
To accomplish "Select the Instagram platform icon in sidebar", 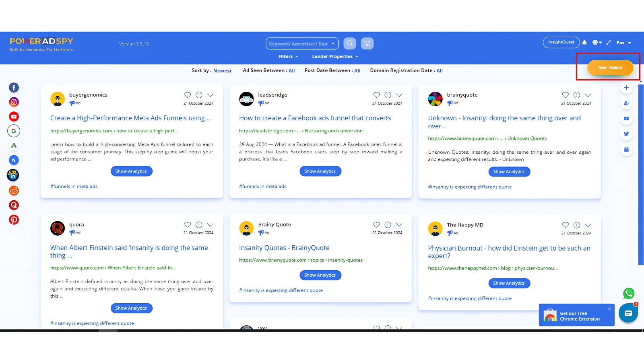I will point(14,102).
